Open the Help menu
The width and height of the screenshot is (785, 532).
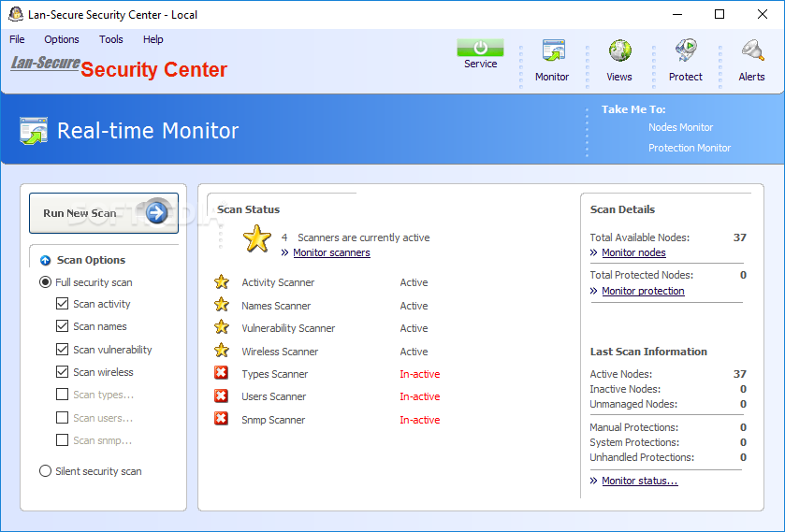153,39
